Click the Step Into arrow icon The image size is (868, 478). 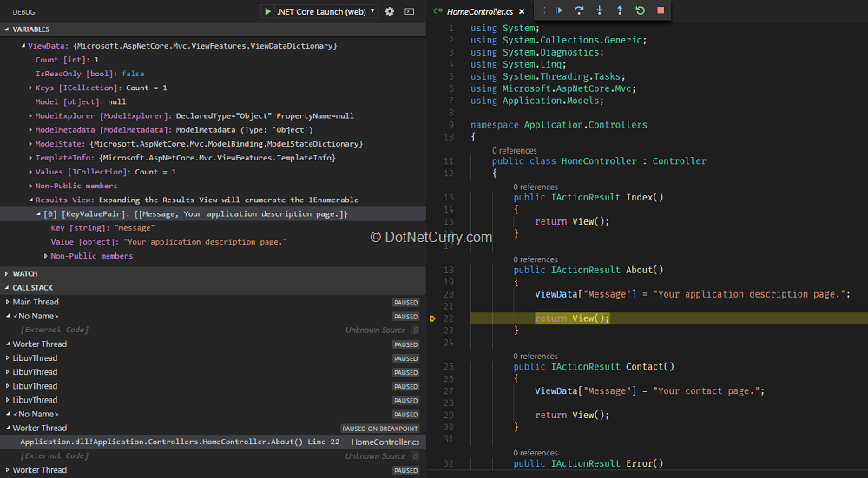tap(599, 10)
